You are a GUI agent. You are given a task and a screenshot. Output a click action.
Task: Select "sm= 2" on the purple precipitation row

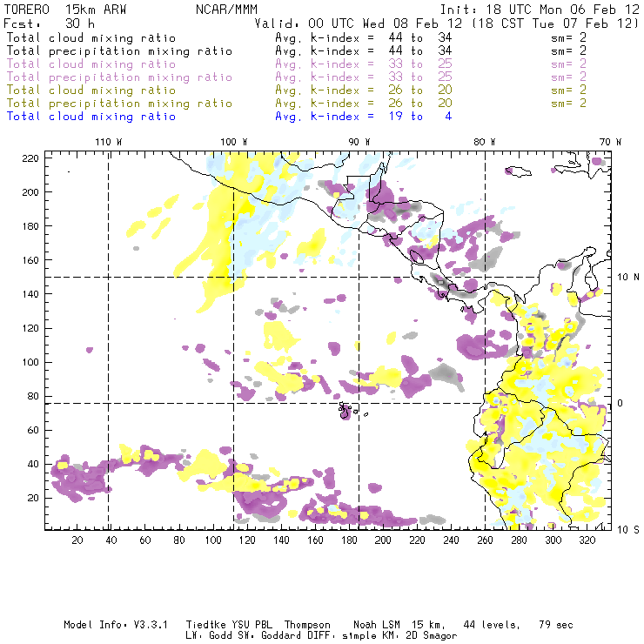tap(568, 77)
